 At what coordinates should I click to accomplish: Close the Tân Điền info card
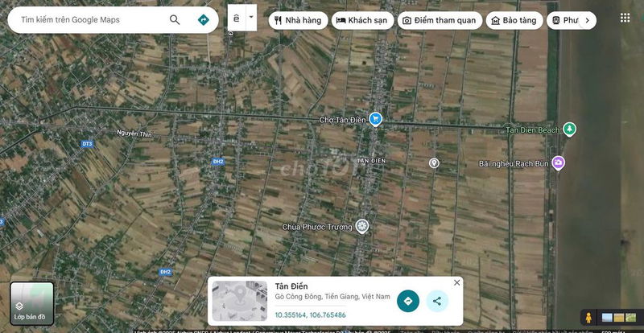click(x=457, y=282)
